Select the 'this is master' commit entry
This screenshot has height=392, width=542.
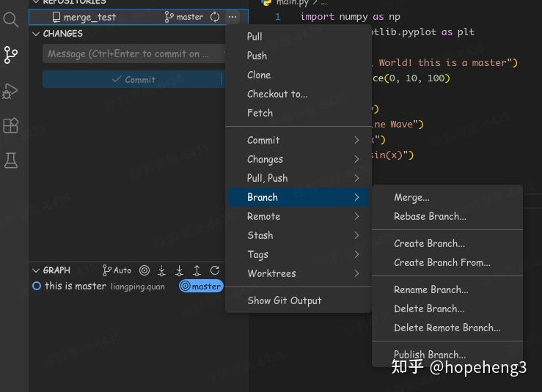(x=128, y=286)
